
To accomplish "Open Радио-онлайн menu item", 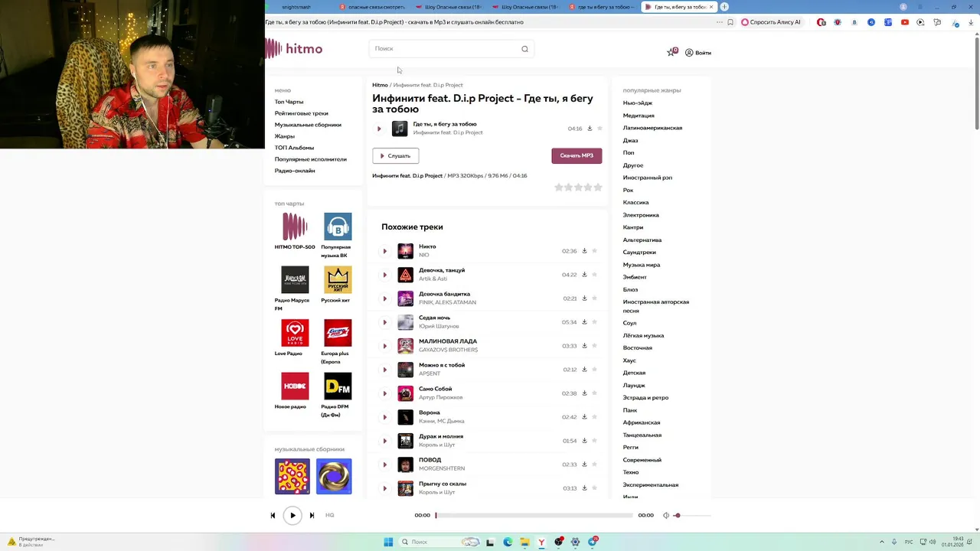I will (295, 171).
